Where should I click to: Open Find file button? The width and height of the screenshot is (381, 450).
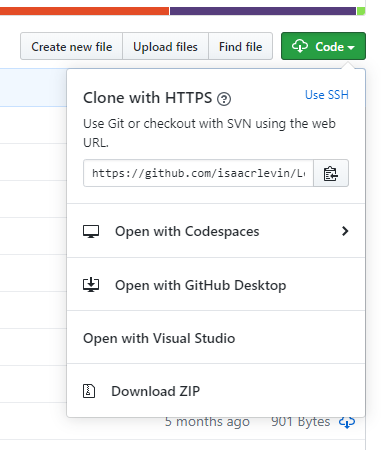[x=240, y=46]
